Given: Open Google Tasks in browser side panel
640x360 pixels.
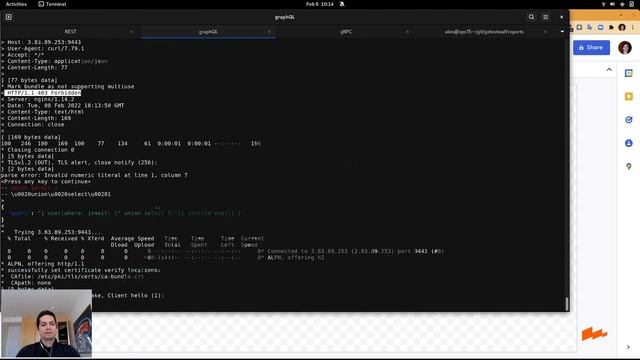Looking at the screenshot, I should [629, 120].
